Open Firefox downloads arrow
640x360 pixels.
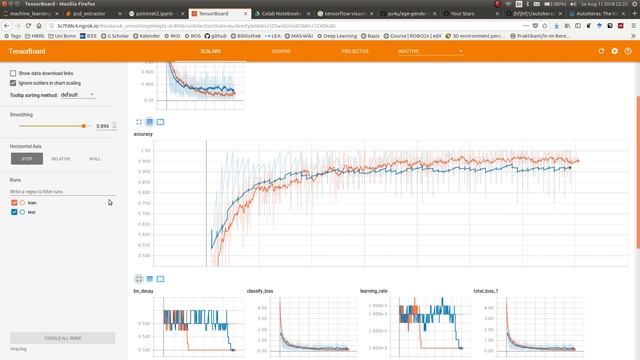click(557, 26)
